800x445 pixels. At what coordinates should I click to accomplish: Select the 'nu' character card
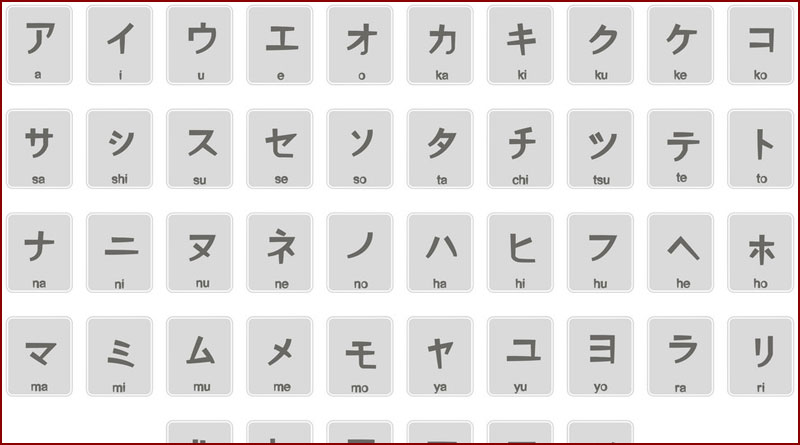[199, 253]
